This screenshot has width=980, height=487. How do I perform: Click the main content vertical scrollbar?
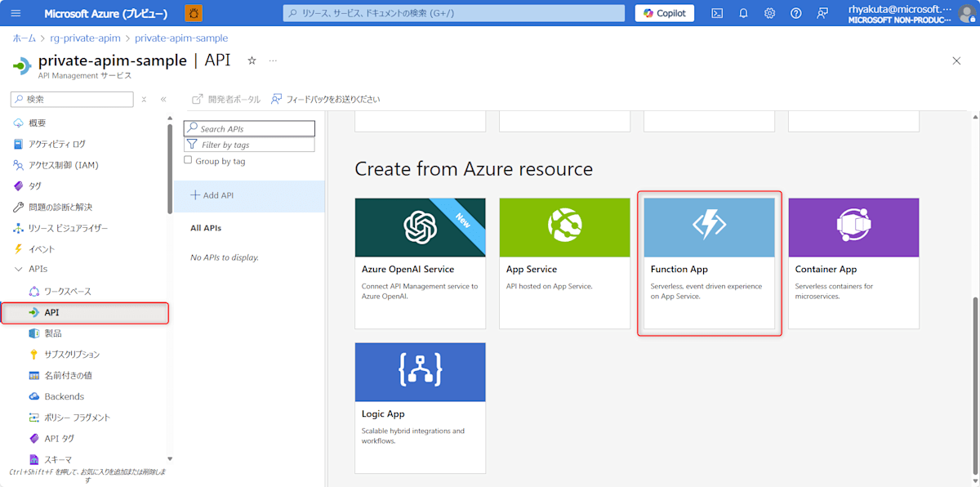975,384
